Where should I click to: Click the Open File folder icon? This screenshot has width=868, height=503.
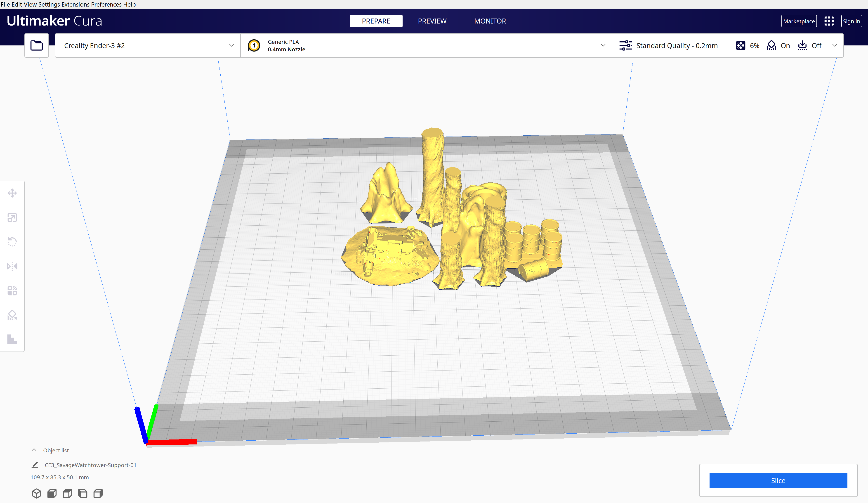coord(37,45)
